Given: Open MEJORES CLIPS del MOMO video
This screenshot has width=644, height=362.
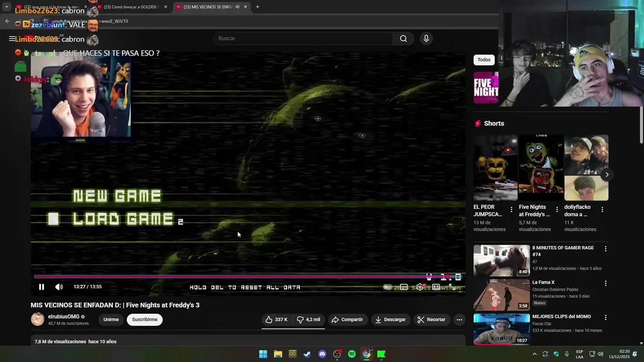Looking at the screenshot, I should tap(502, 329).
